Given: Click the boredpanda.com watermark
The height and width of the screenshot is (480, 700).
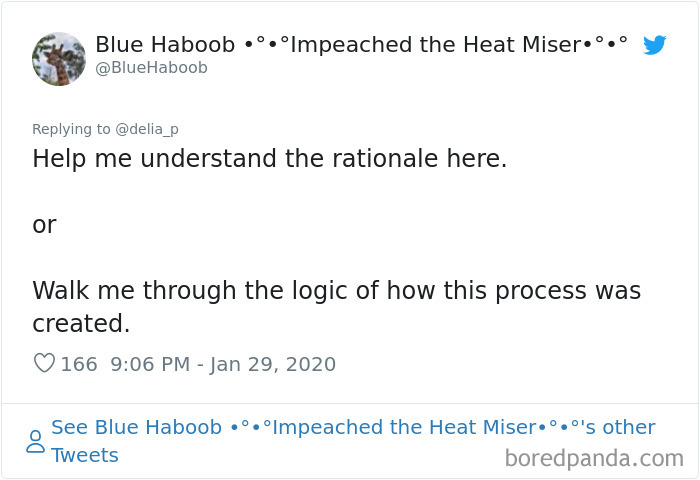Looking at the screenshot, I should click(x=594, y=459).
